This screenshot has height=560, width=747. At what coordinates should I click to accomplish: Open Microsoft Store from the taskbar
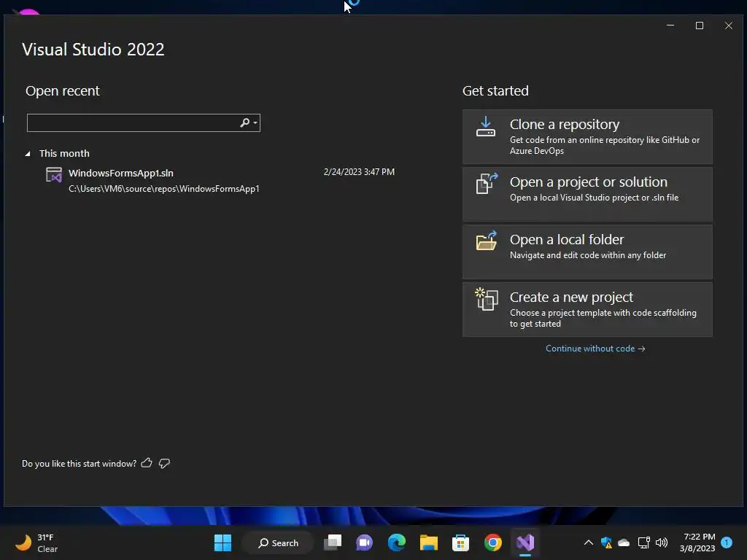(x=461, y=542)
